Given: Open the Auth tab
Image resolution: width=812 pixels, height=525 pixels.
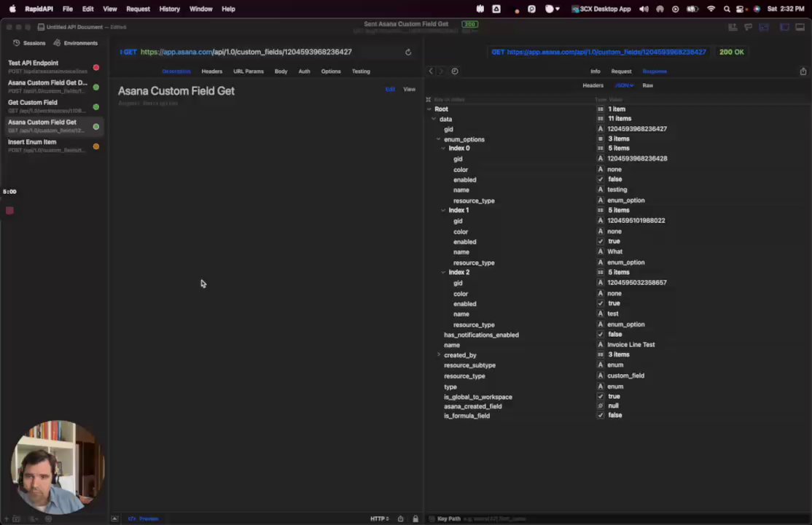Looking at the screenshot, I should (x=305, y=71).
